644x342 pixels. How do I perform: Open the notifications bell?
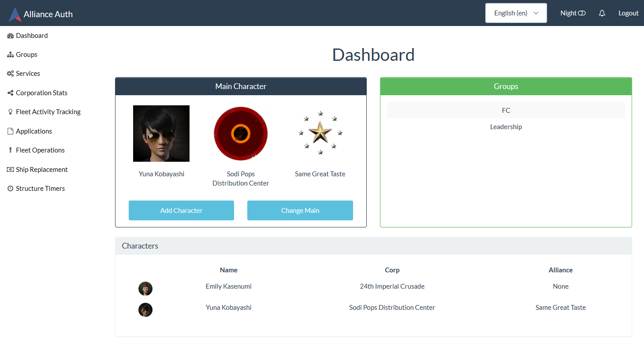click(602, 13)
